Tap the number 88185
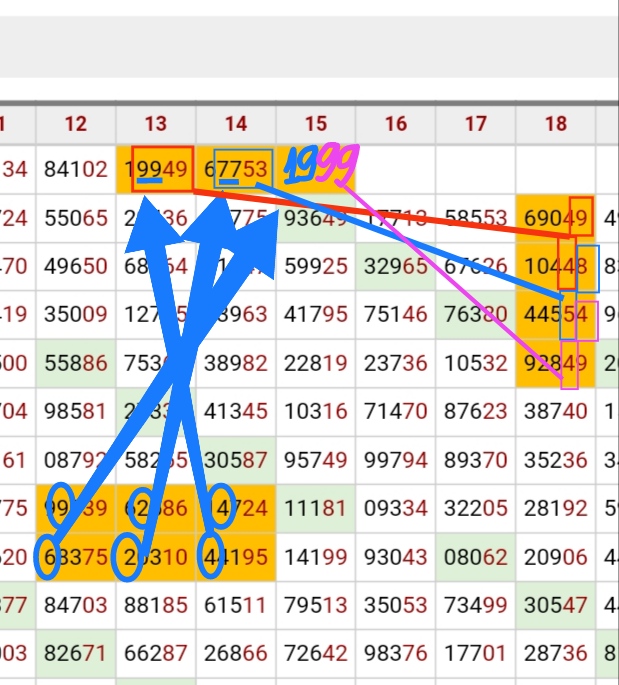 (x=156, y=605)
